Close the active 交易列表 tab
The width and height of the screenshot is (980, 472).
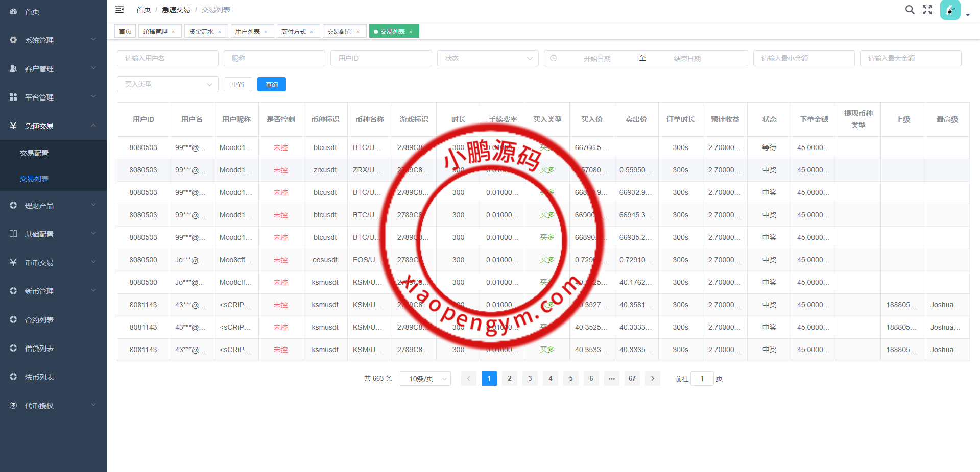(412, 31)
